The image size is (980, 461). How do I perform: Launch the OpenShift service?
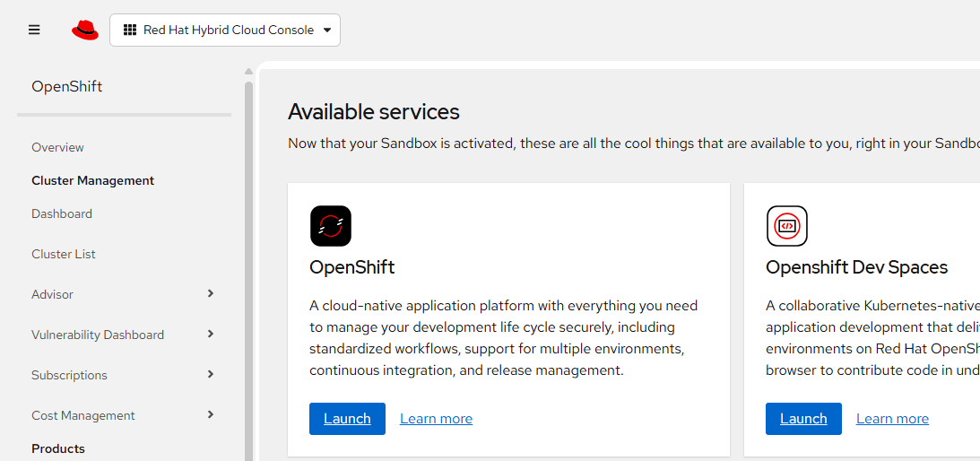(347, 419)
